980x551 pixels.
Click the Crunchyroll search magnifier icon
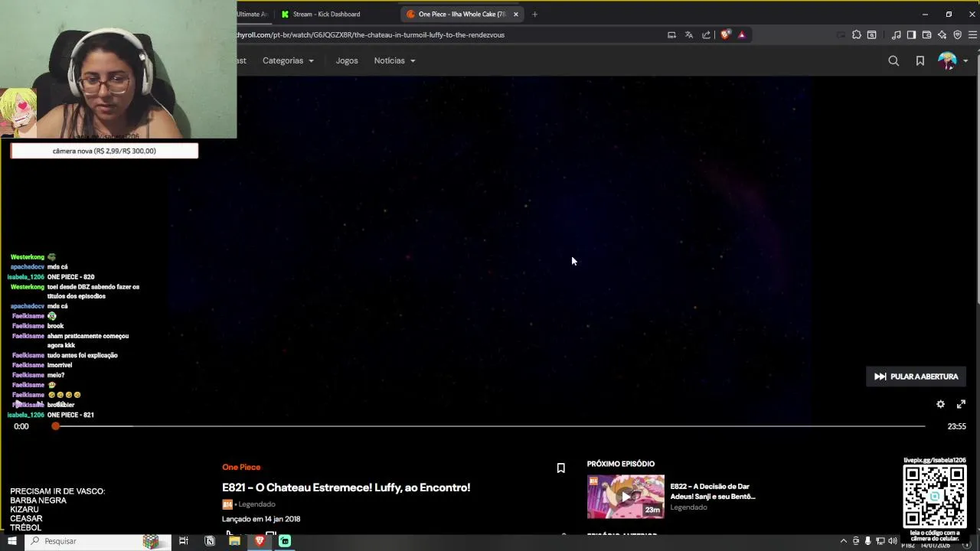tap(893, 60)
